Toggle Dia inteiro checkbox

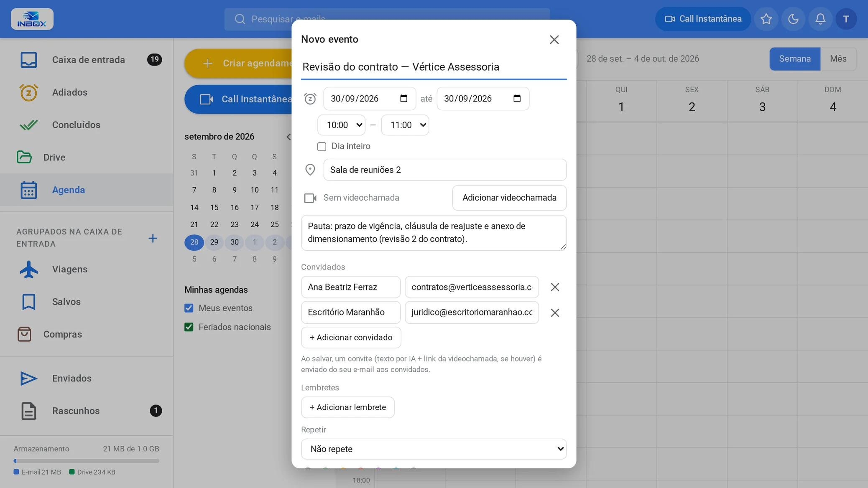pyautogui.click(x=322, y=147)
